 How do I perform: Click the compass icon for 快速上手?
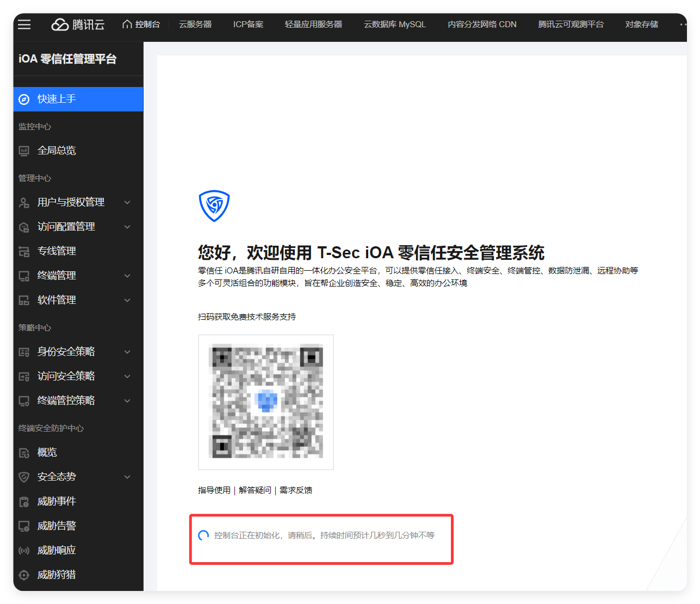24,99
